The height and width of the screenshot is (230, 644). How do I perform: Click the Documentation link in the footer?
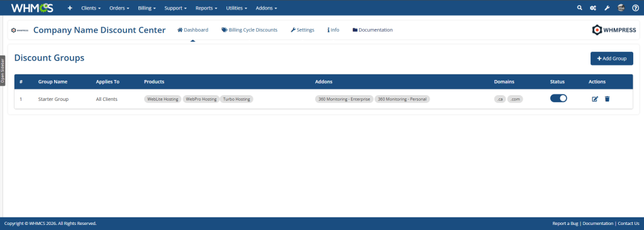pos(597,224)
